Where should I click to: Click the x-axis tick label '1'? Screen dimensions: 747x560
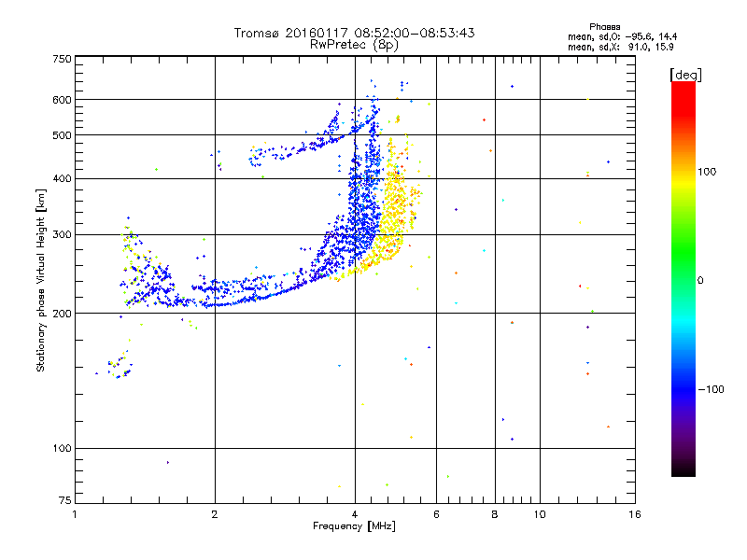(75, 514)
